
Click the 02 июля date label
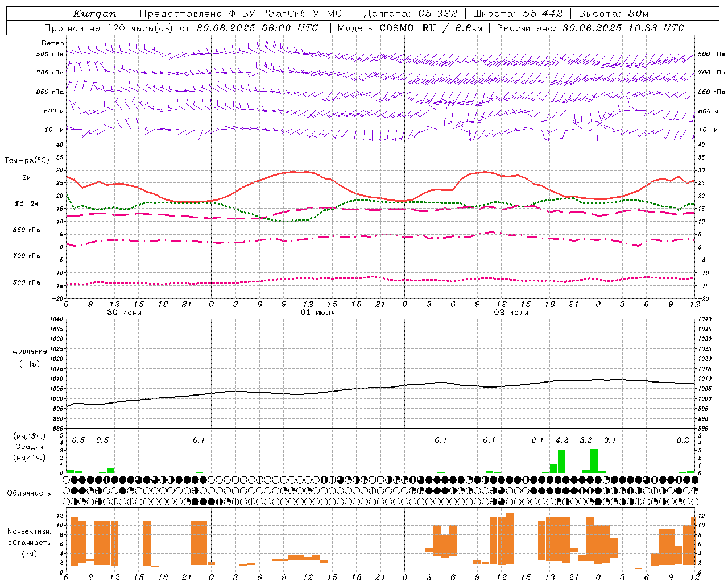(x=511, y=313)
